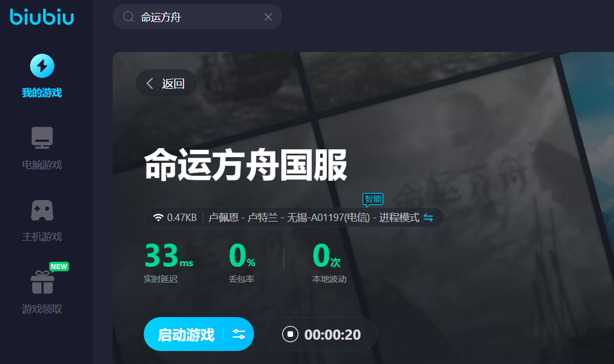
Task: Click the 00:00:20 timer text
Action: [x=332, y=335]
